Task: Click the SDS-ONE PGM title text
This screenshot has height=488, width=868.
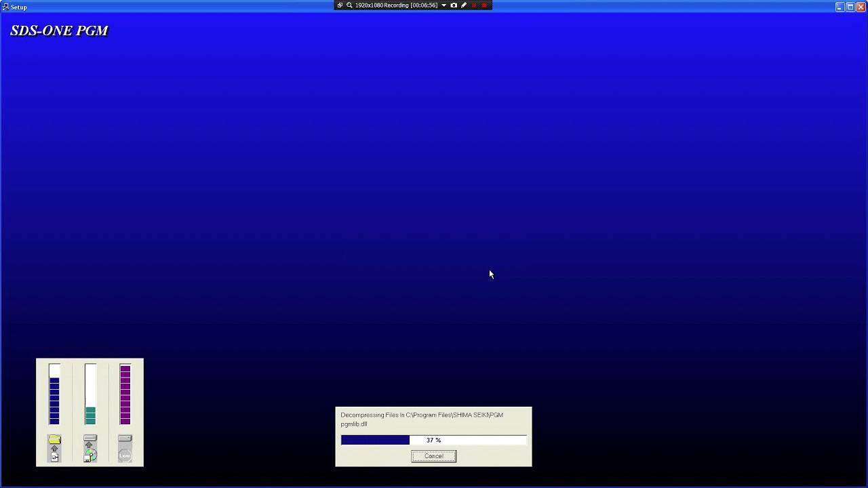Action: [x=59, y=30]
